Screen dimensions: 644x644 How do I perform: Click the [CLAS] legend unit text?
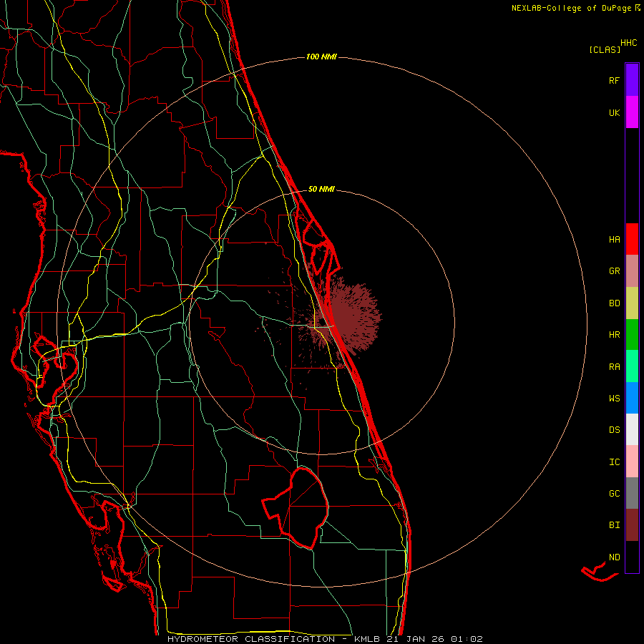605,49
